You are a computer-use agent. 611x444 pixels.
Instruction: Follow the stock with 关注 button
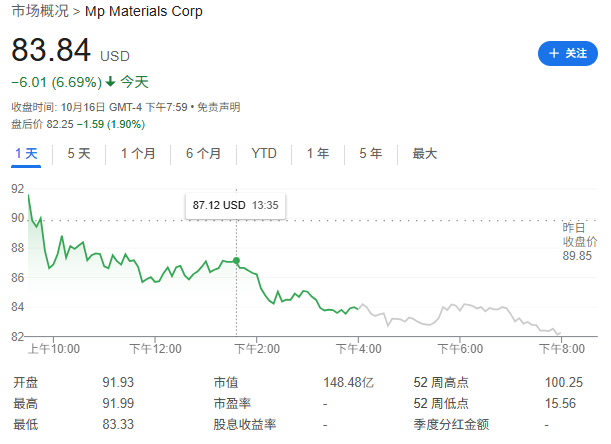pyautogui.click(x=567, y=54)
